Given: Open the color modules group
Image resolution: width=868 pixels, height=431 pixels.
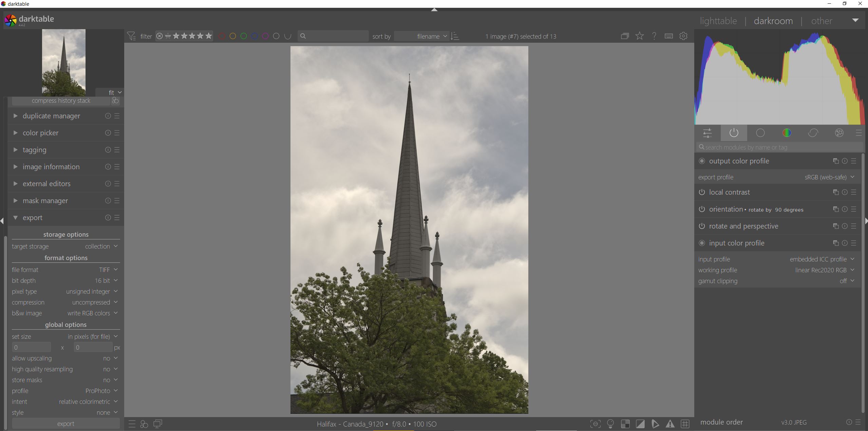Looking at the screenshot, I should click(x=787, y=133).
